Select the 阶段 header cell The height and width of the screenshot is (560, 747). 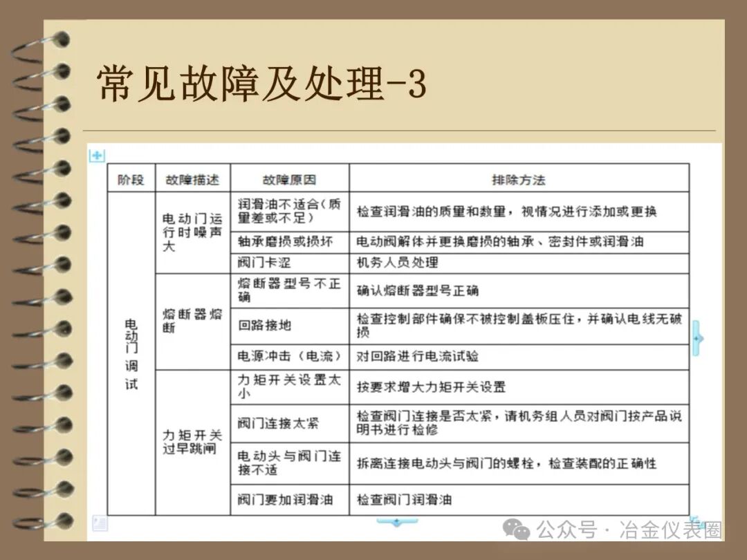coord(131,178)
